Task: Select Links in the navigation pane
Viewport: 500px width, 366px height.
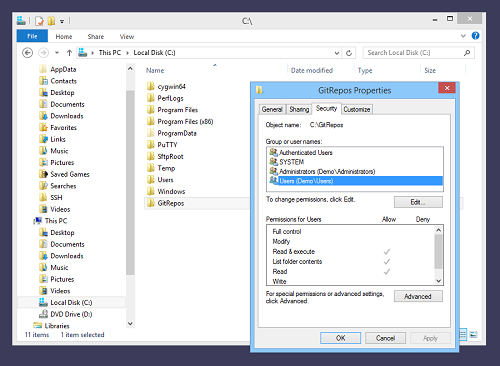Action: point(58,139)
